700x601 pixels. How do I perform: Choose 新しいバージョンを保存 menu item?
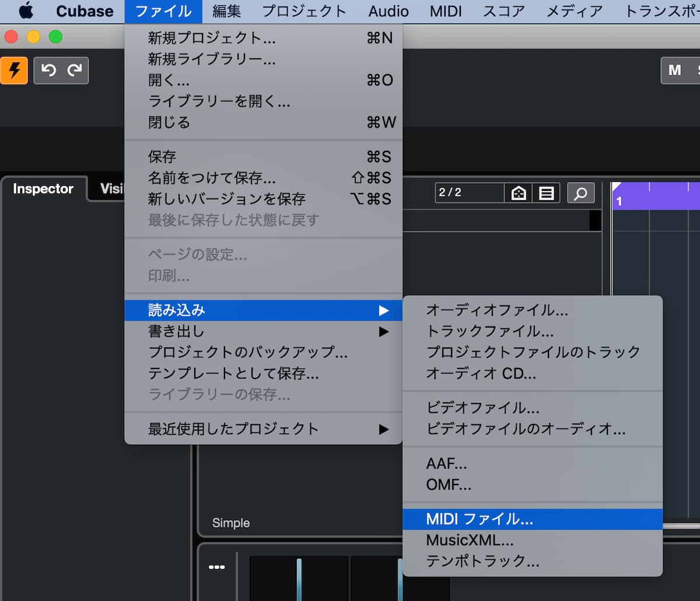[x=263, y=199]
